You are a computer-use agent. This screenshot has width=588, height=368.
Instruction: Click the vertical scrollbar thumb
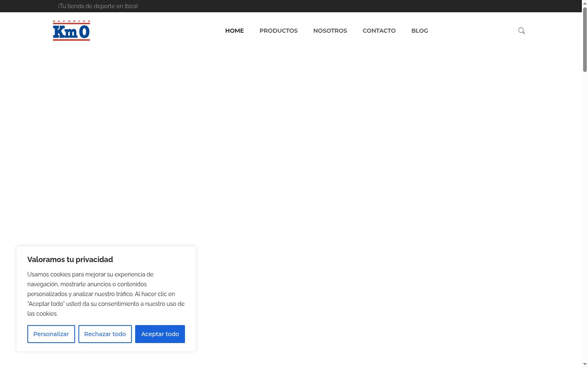[x=585, y=40]
